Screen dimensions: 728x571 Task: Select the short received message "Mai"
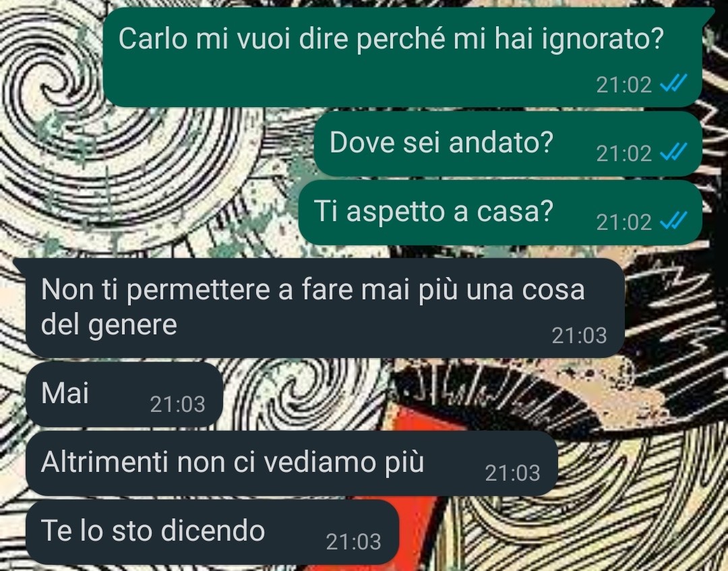tap(125, 394)
